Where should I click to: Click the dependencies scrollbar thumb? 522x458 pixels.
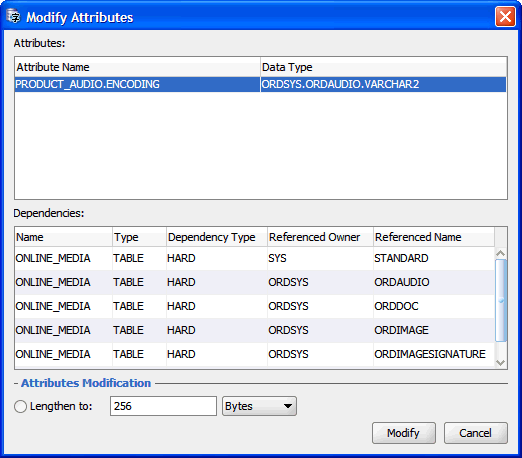tap(501, 301)
